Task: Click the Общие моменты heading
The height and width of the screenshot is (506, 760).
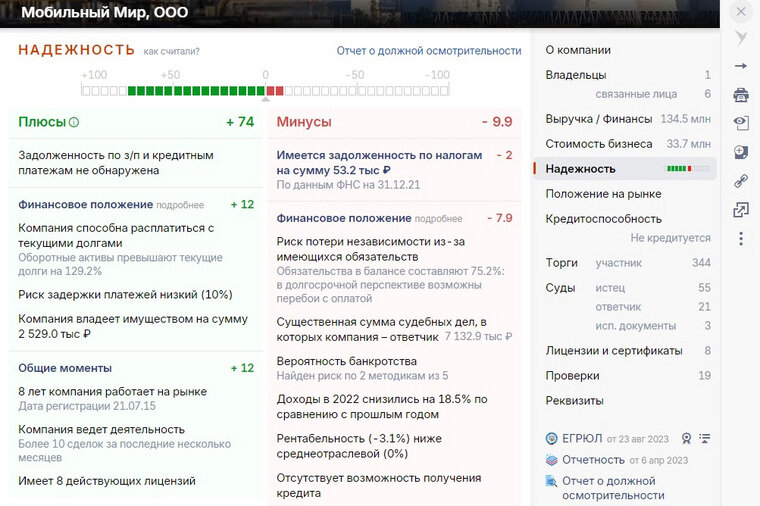Action: [x=65, y=368]
